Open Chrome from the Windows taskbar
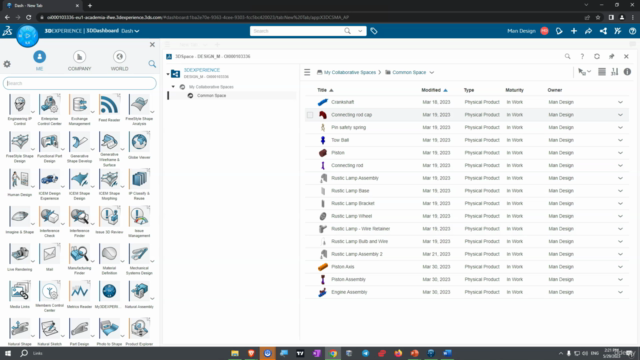 333,353
